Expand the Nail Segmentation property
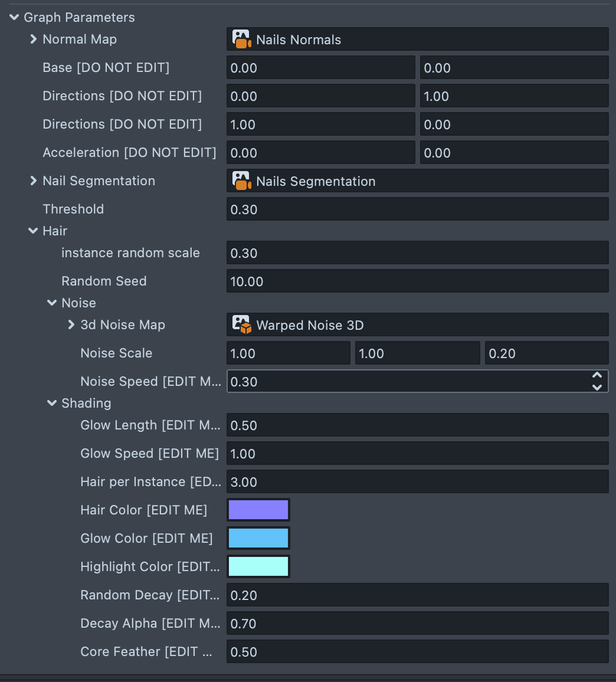Screen dimensions: 616x682 point(33,181)
